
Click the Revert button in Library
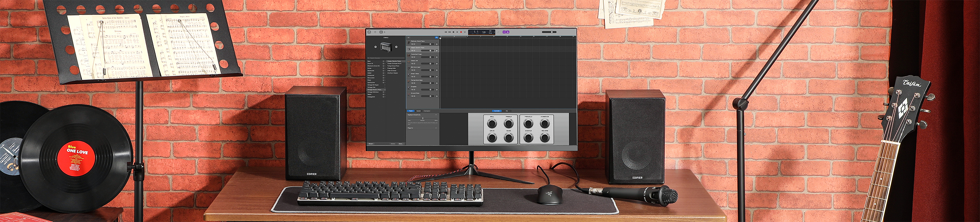(x=371, y=144)
